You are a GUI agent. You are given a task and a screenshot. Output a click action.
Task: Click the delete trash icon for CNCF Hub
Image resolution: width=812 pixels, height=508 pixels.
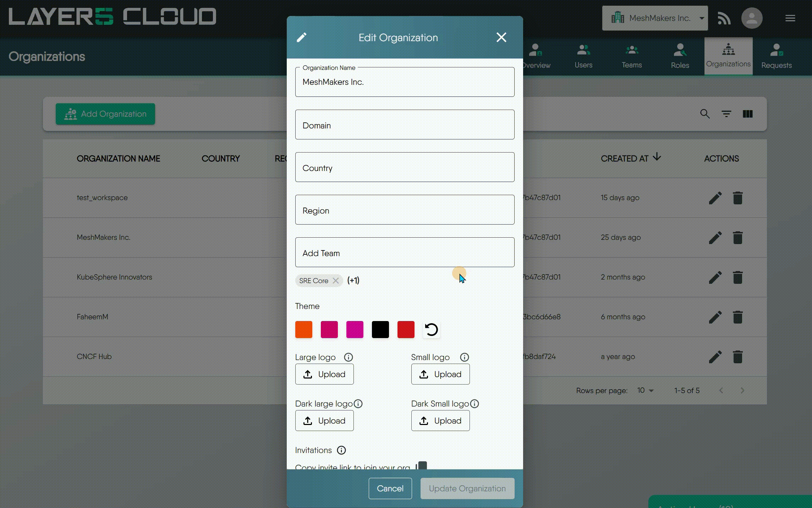tap(738, 357)
